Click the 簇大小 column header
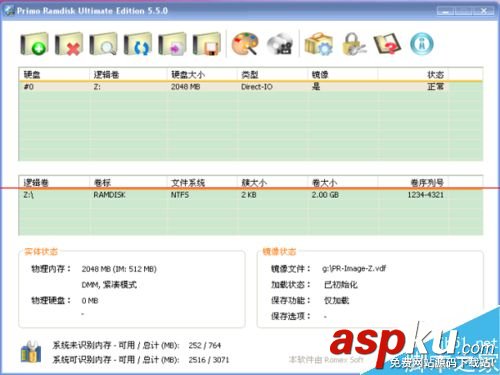Screen dimensions: 500x375 click(x=254, y=182)
